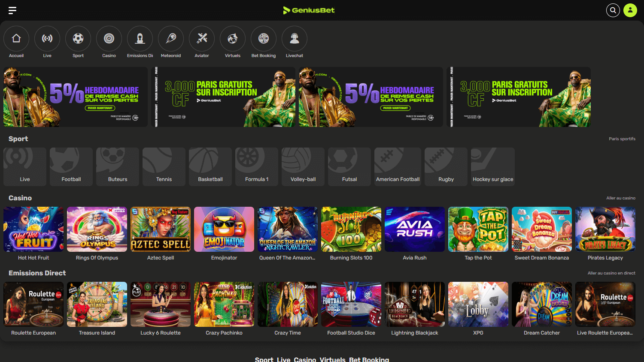Open Bet Booking from its icon
The image size is (644, 362).
tap(264, 38)
